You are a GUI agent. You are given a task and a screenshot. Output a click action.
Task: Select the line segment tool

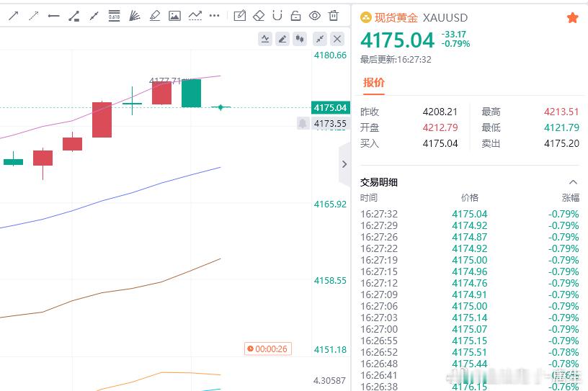click(x=94, y=16)
